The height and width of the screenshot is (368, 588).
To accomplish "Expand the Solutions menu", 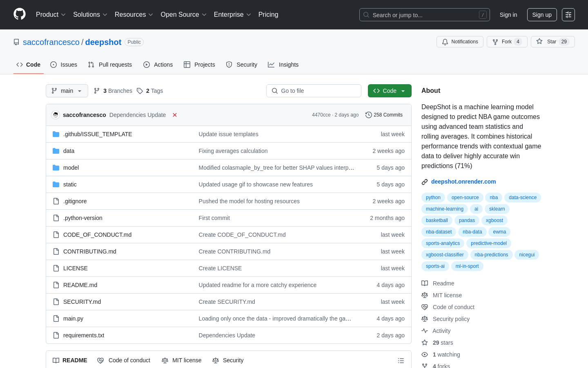I will [x=90, y=15].
